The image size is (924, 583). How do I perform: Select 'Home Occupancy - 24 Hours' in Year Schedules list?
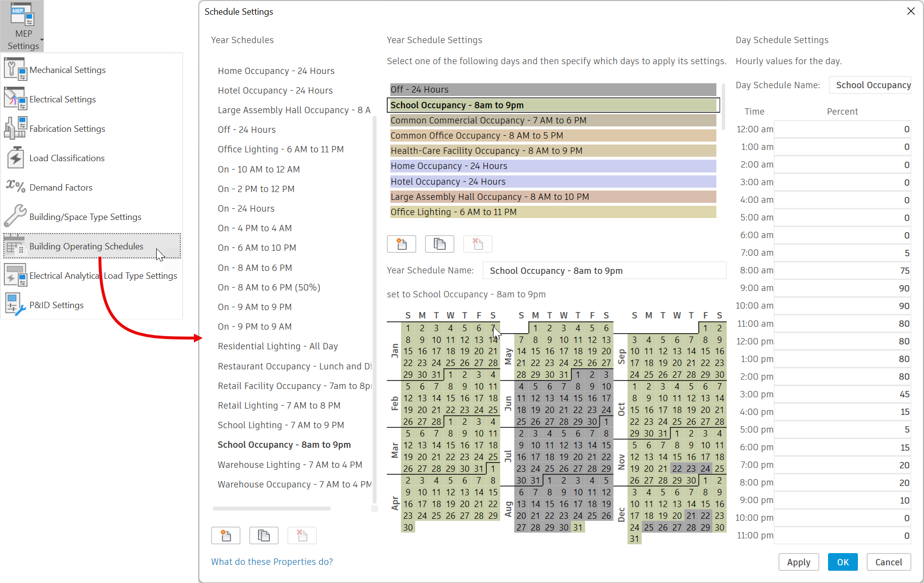point(276,71)
